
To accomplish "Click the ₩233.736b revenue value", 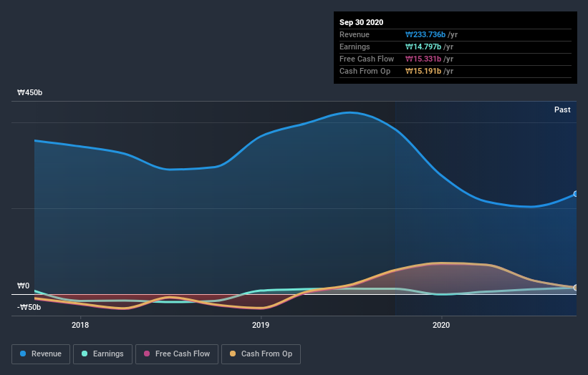I will tap(425, 35).
